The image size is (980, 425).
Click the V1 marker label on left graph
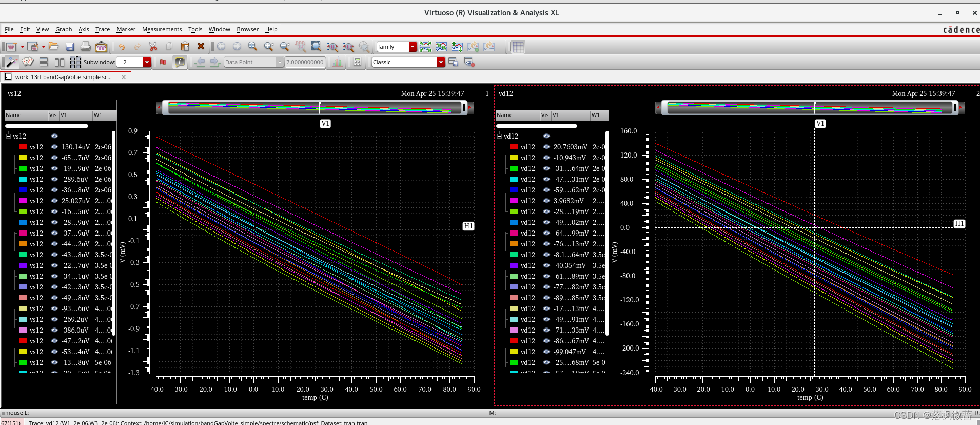pos(325,124)
